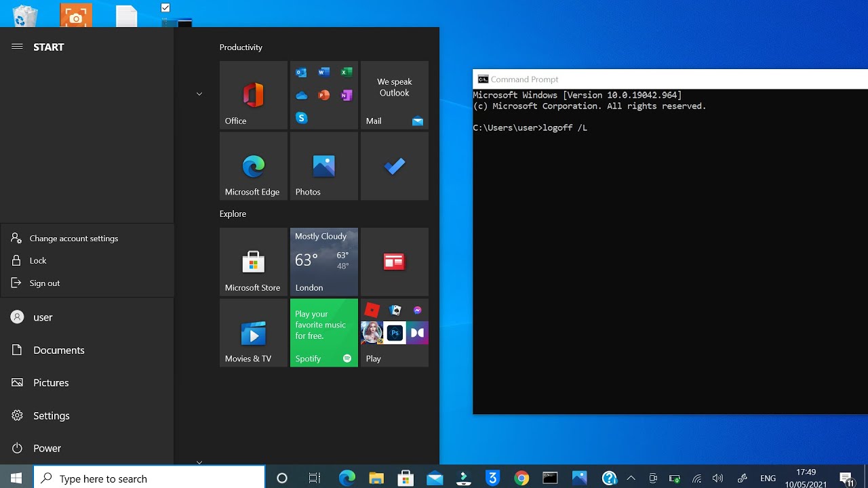Image resolution: width=868 pixels, height=488 pixels.
Task: Open Solitaire cards icon in the Play tile
Action: [x=395, y=310]
